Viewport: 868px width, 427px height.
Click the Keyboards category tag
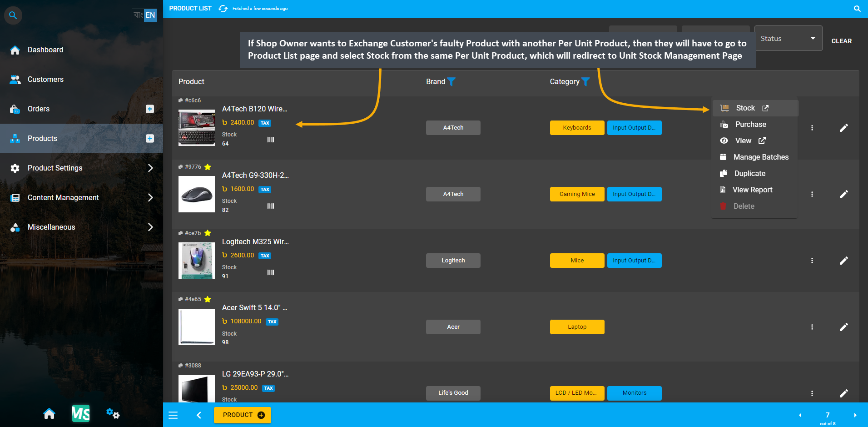[577, 128]
